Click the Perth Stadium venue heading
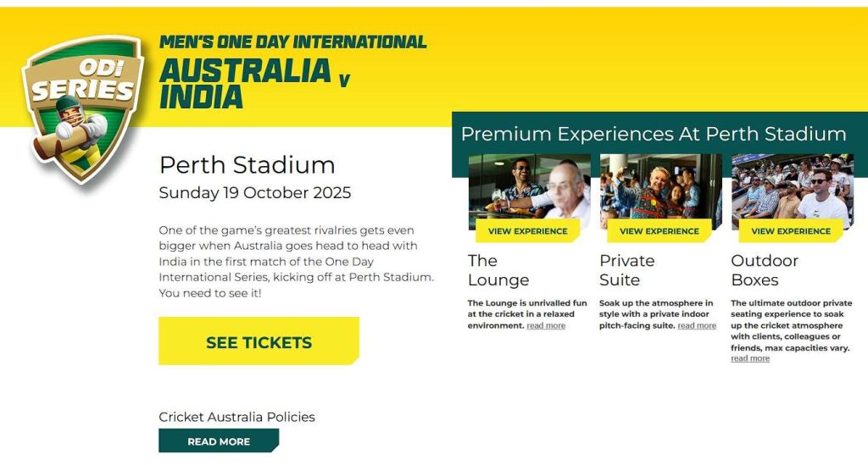 (x=248, y=164)
